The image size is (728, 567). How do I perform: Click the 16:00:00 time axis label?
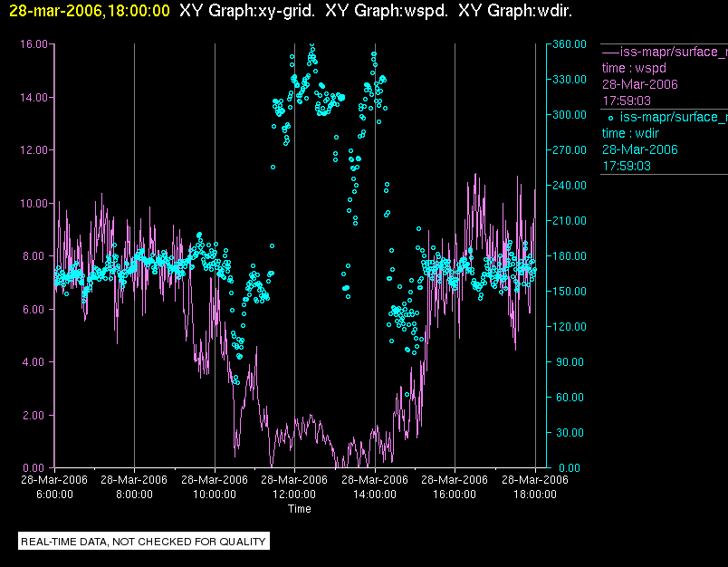[x=455, y=495]
